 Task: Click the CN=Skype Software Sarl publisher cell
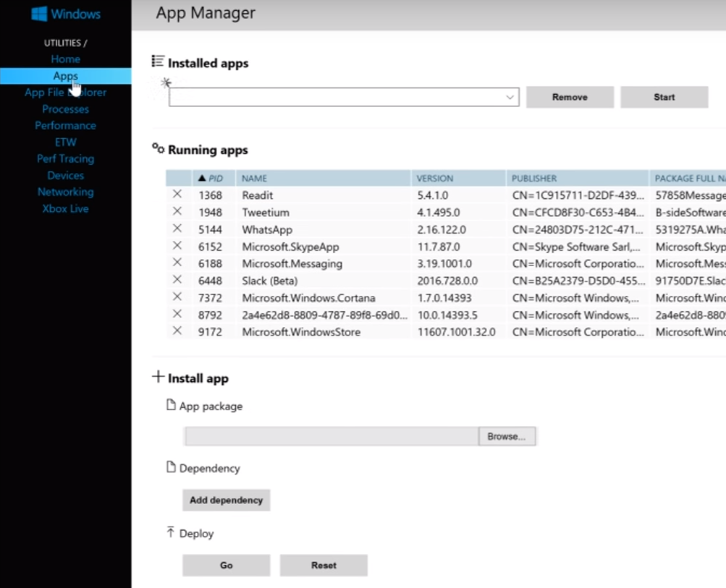tap(576, 247)
